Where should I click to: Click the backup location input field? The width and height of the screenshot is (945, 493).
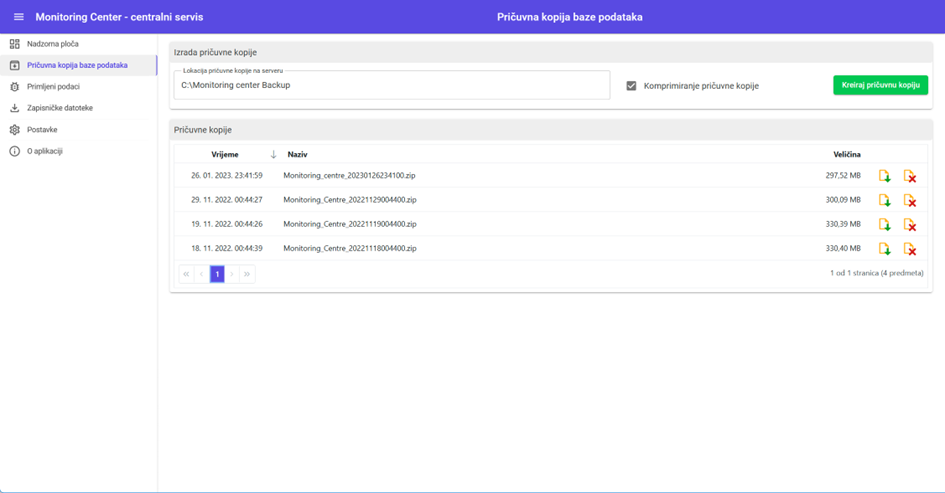pyautogui.click(x=392, y=86)
